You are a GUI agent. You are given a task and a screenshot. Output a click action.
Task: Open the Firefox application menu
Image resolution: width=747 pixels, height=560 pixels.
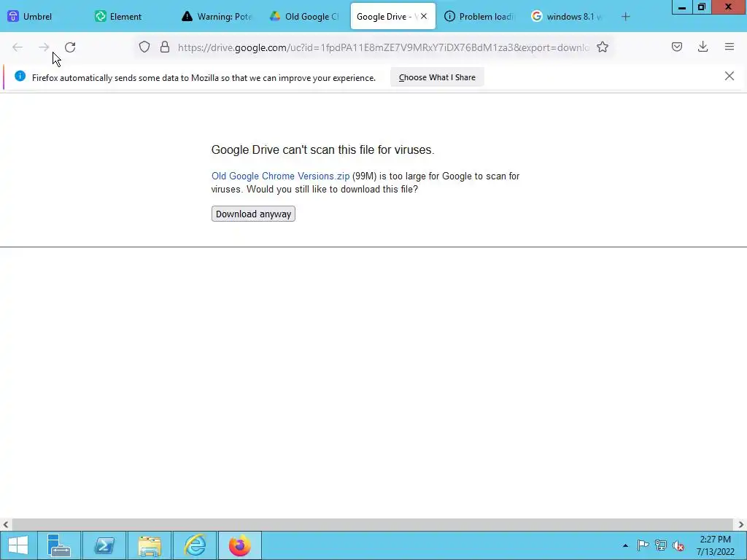coord(729,47)
